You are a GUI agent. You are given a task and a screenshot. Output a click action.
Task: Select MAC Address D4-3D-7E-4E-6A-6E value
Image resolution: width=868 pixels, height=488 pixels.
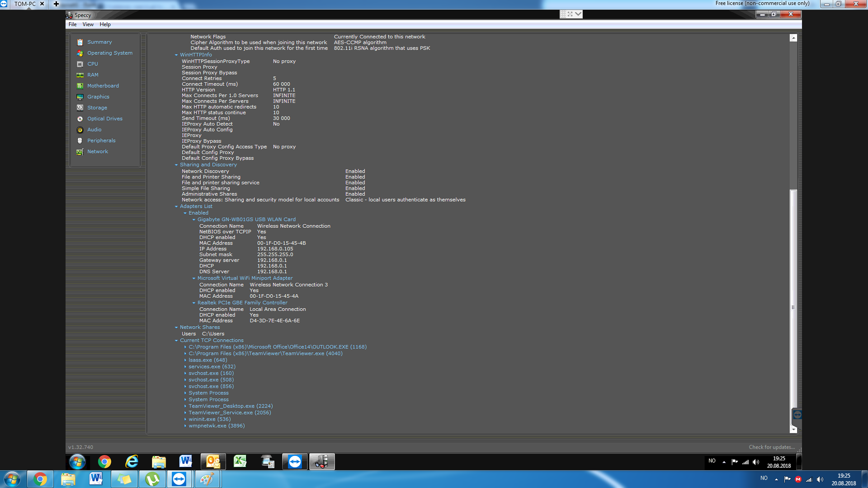[274, 321]
